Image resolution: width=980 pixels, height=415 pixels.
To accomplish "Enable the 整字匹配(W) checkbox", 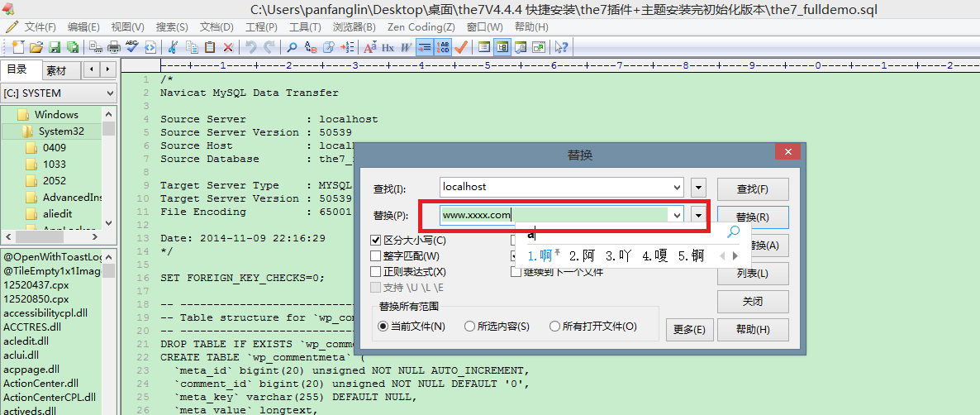I will 376,256.
